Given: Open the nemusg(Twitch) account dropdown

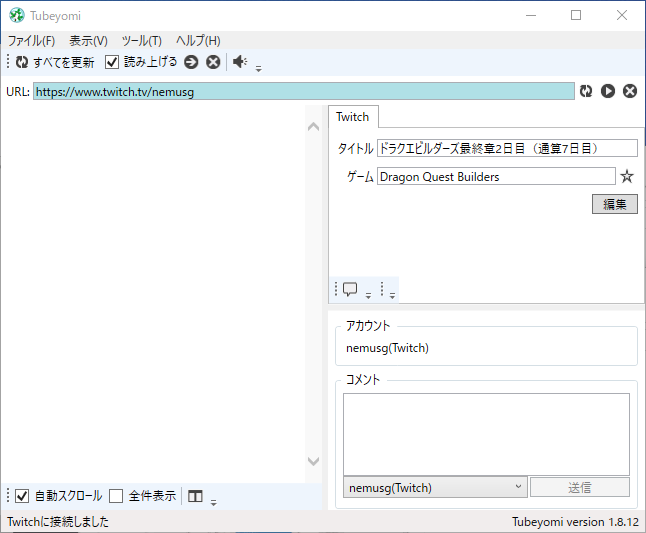Looking at the screenshot, I should point(435,487).
